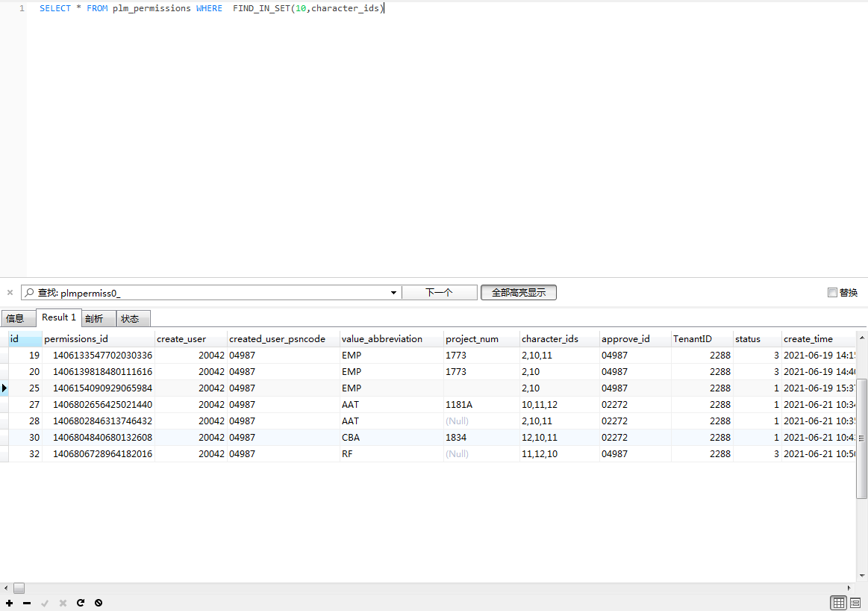Screen dimensions: 868x611
Task: Switch to the 信息 tab
Action: tap(18, 318)
